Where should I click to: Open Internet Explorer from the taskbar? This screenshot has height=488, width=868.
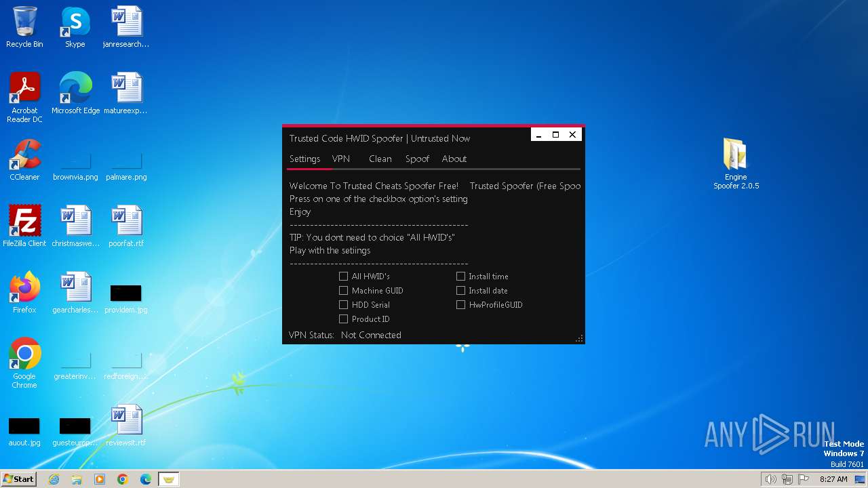(54, 479)
